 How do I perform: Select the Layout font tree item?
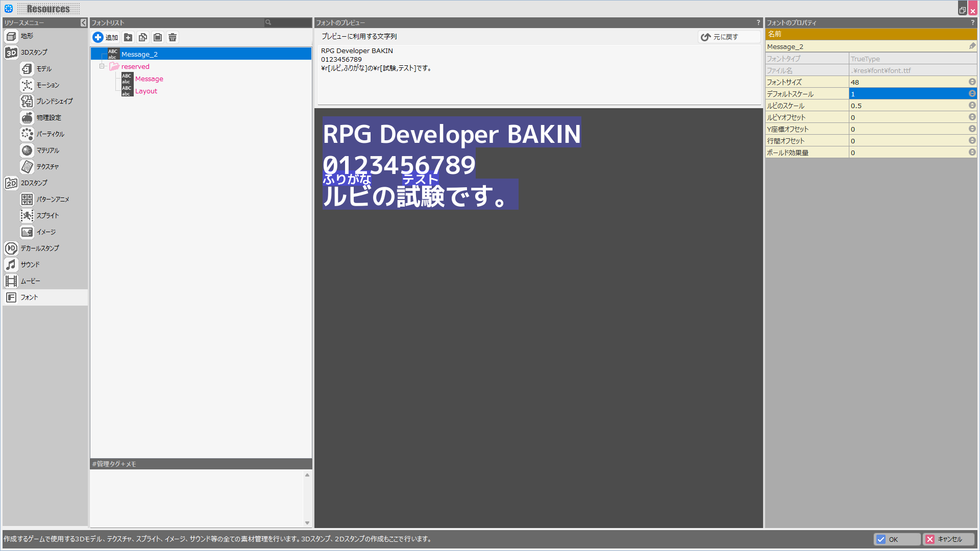click(x=146, y=91)
